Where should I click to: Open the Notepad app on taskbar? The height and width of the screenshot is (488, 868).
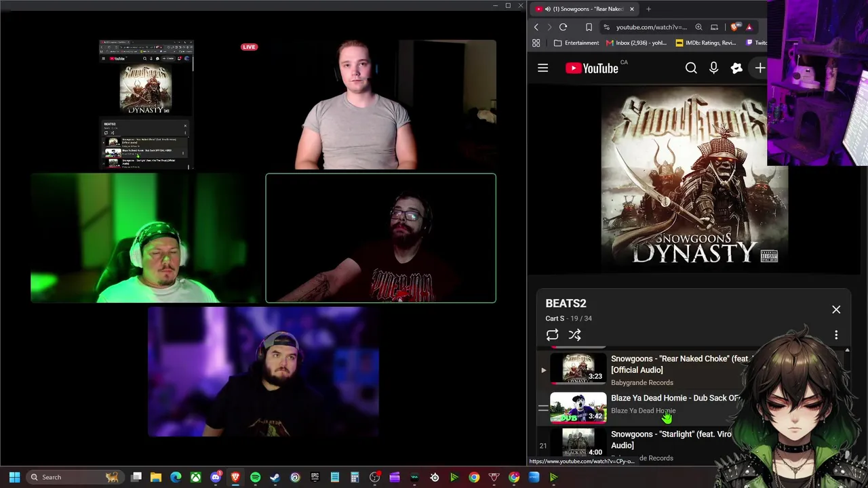[x=334, y=477]
